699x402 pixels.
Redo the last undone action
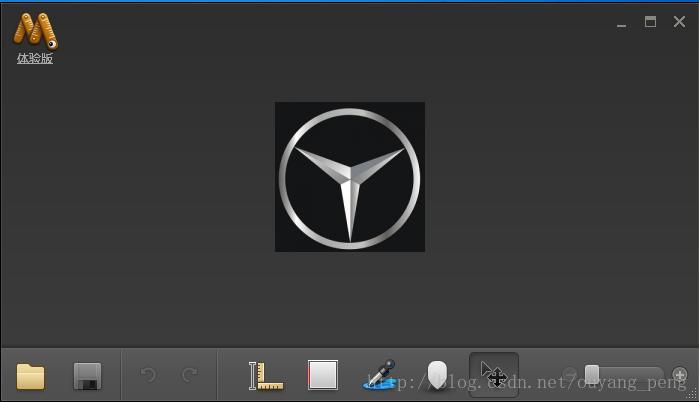coord(190,374)
